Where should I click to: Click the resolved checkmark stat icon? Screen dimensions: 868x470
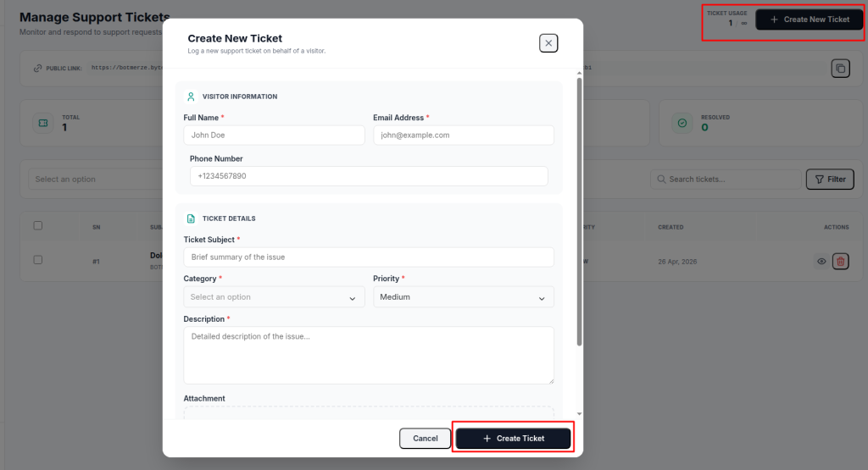point(682,124)
